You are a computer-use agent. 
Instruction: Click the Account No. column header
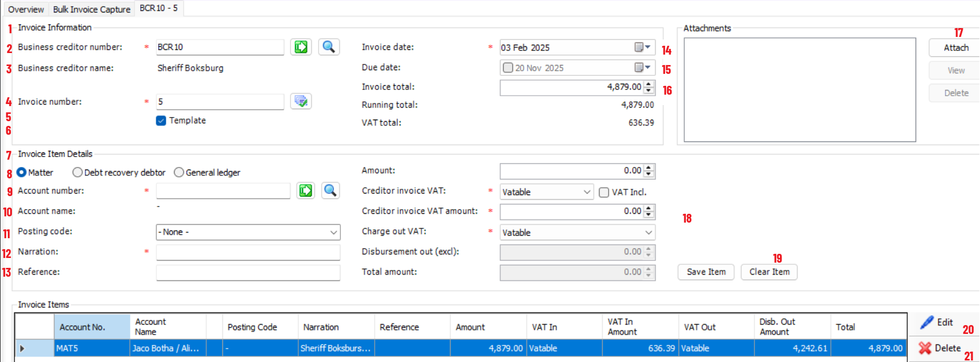[x=92, y=327]
